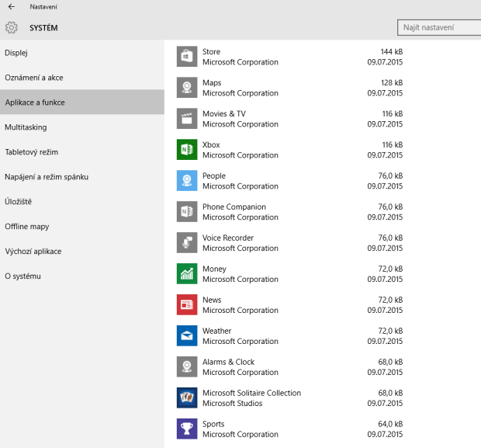Open Oznámení a akce section
This screenshot has height=448, width=481.
point(34,78)
